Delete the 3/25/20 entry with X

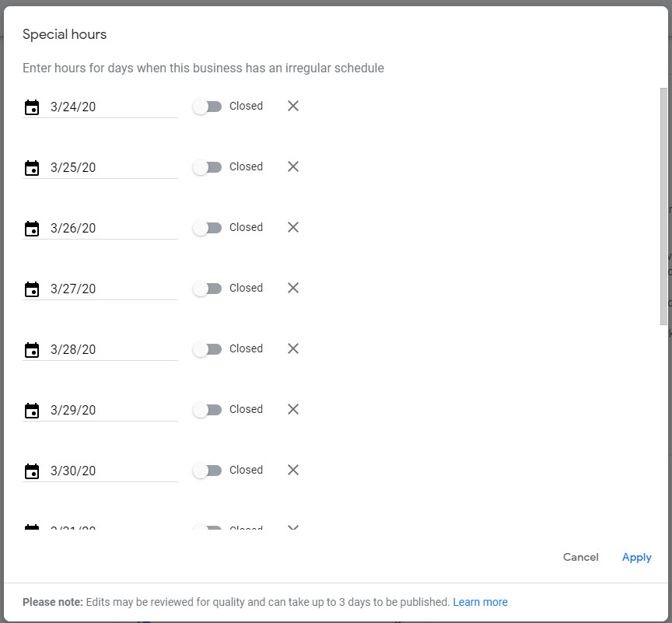(293, 166)
